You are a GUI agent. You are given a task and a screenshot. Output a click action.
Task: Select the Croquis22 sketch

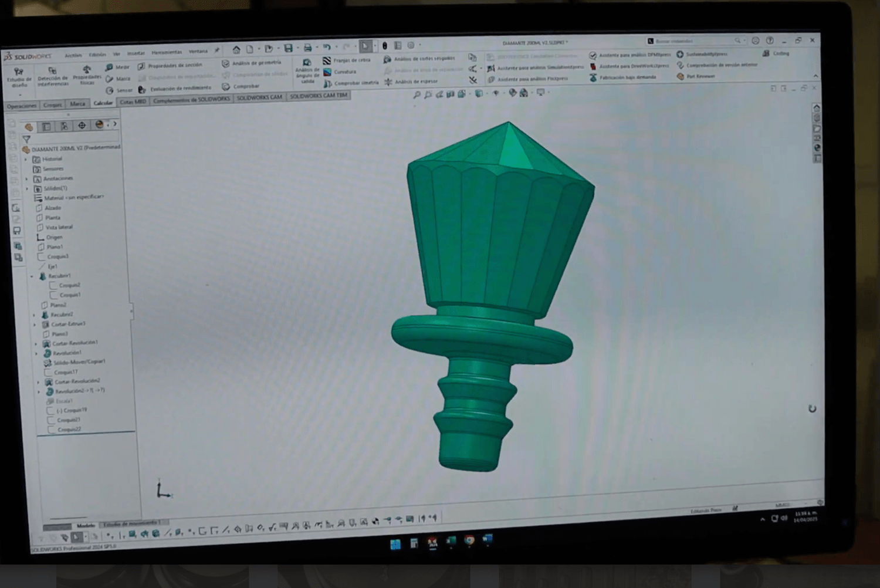coord(65,430)
